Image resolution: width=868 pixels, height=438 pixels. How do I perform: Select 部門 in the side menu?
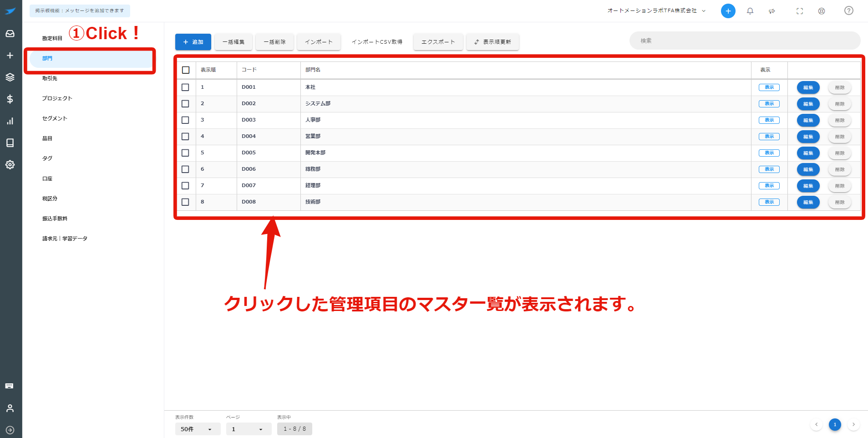[x=91, y=58]
